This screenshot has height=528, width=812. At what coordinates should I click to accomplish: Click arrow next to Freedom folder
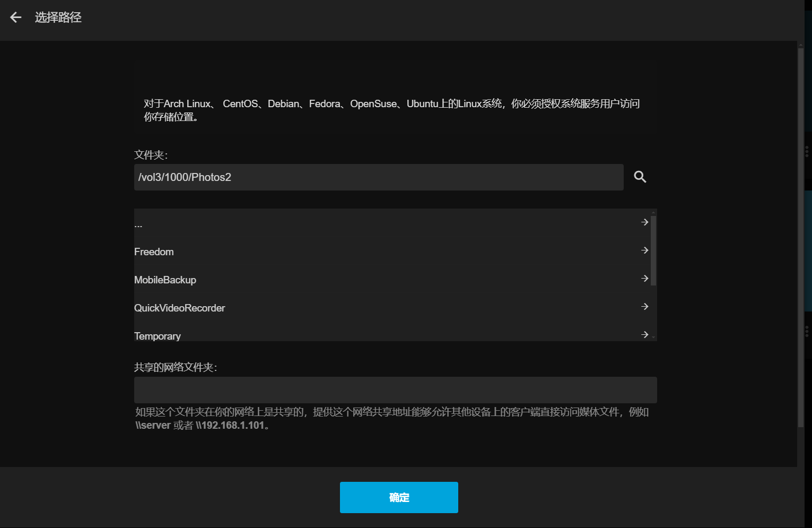(645, 250)
